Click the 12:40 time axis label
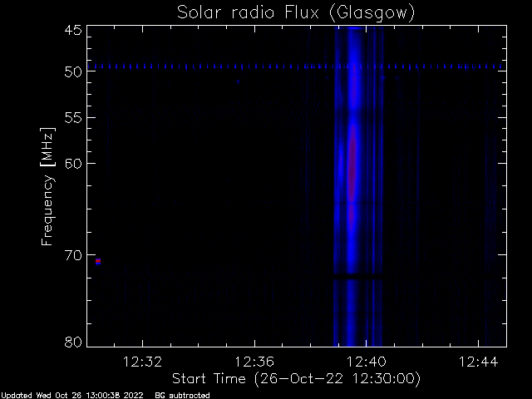 click(x=366, y=362)
